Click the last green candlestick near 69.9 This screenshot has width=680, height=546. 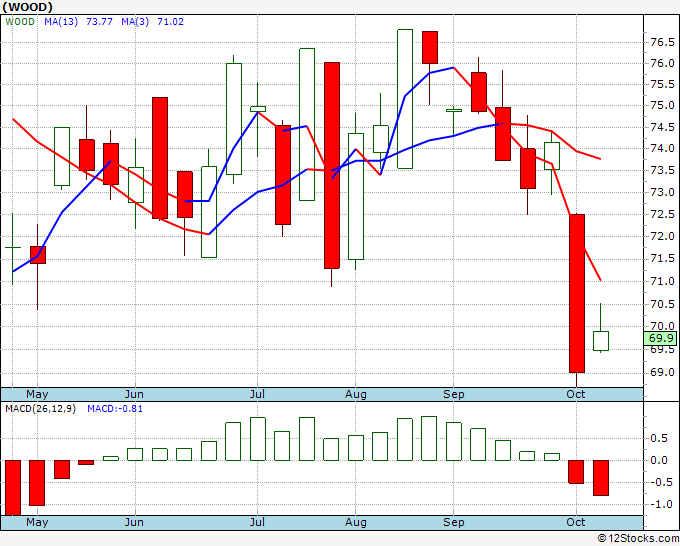coord(601,341)
